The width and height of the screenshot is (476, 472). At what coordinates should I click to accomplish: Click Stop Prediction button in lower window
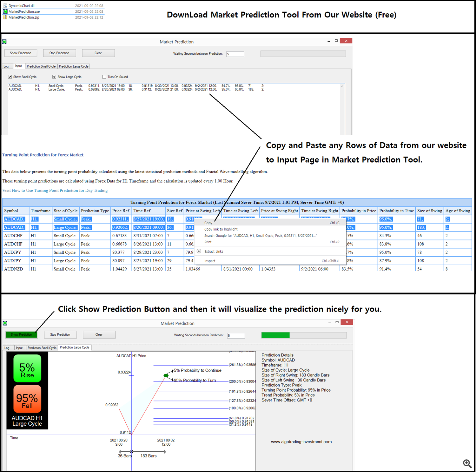tap(60, 334)
